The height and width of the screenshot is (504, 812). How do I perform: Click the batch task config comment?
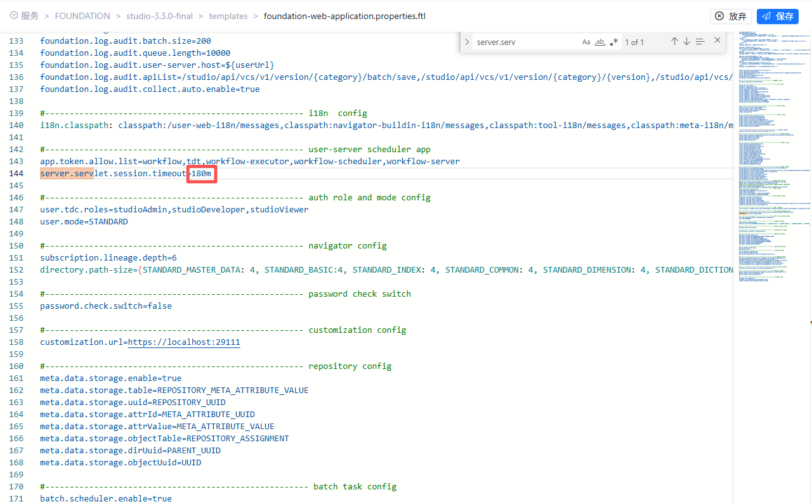218,487
